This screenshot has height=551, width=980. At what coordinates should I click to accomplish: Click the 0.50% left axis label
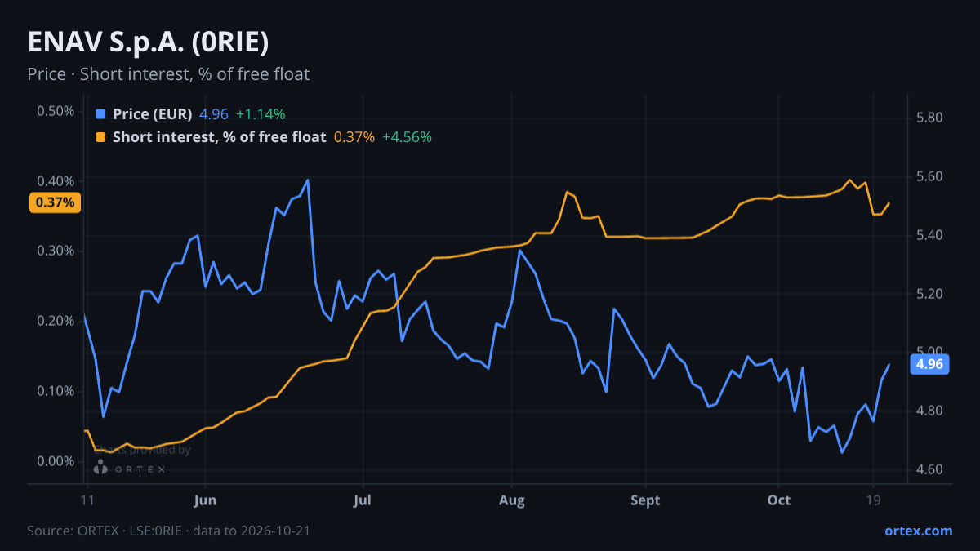[56, 111]
